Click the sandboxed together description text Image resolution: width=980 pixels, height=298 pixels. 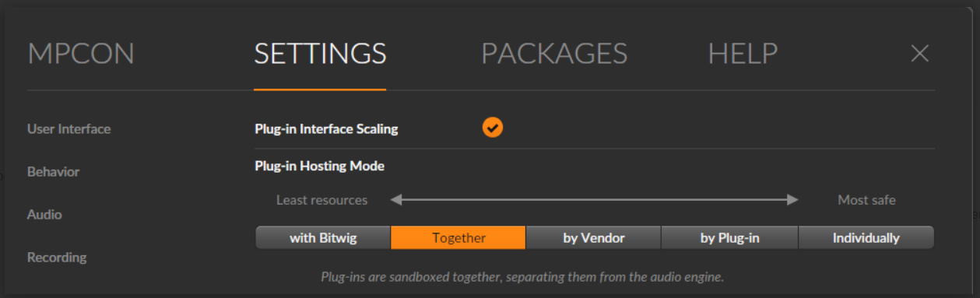[x=522, y=276]
